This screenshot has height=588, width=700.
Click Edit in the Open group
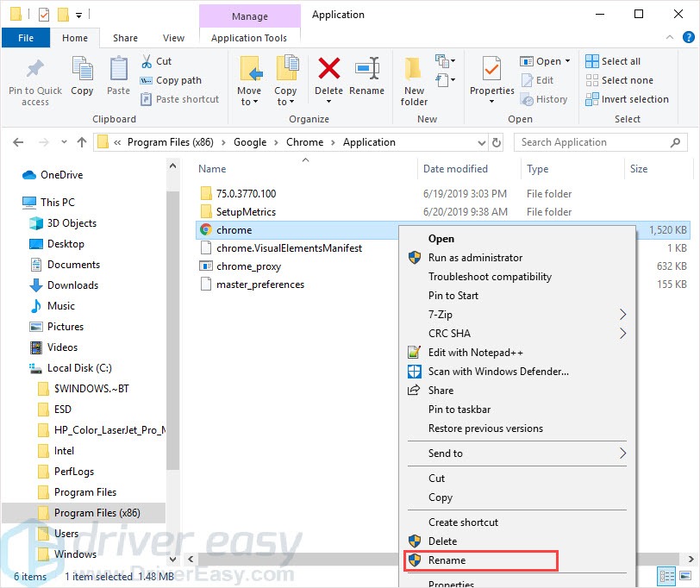[538, 80]
